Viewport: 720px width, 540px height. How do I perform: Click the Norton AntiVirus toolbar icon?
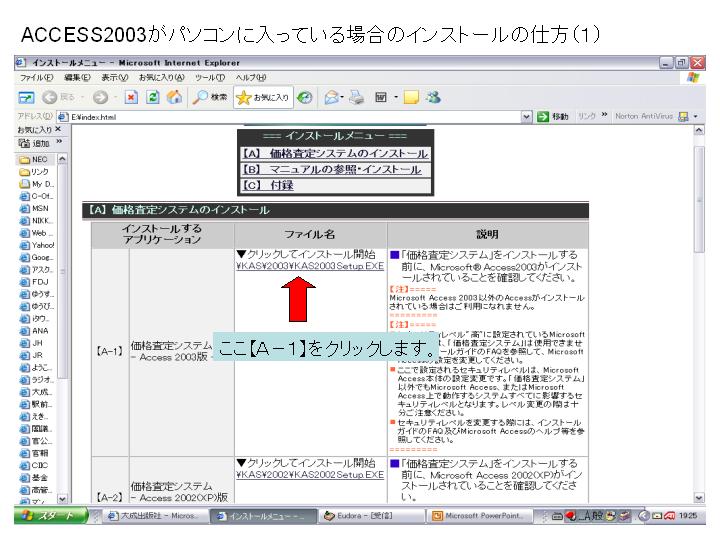click(x=684, y=117)
